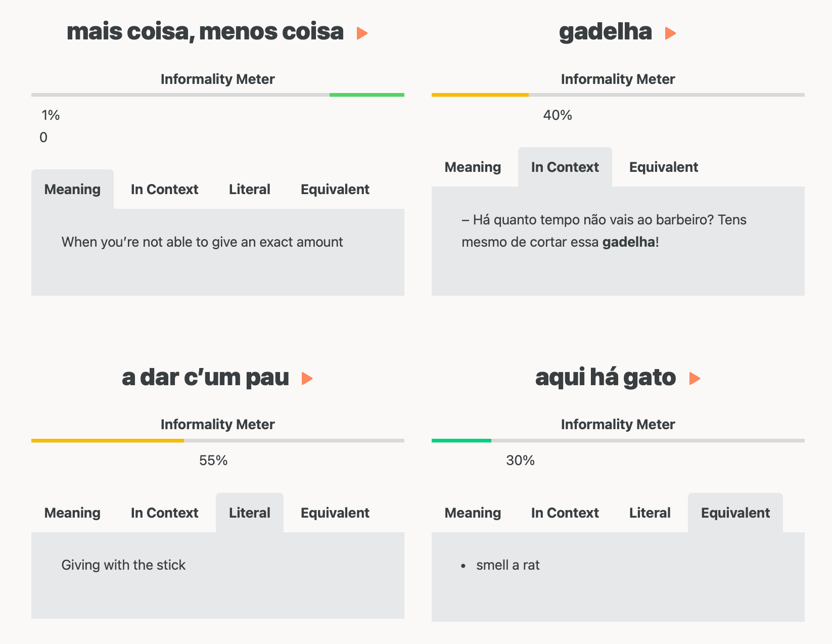Image resolution: width=832 pixels, height=644 pixels.
Task: Play audio for 'mais coisa, menos coisa'
Action: coord(362,33)
